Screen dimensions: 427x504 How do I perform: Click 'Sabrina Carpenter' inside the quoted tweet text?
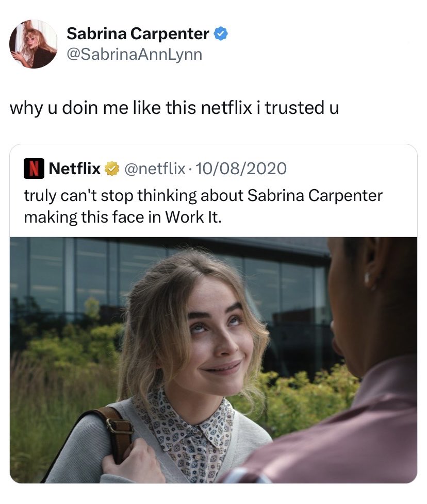pyautogui.click(x=315, y=196)
